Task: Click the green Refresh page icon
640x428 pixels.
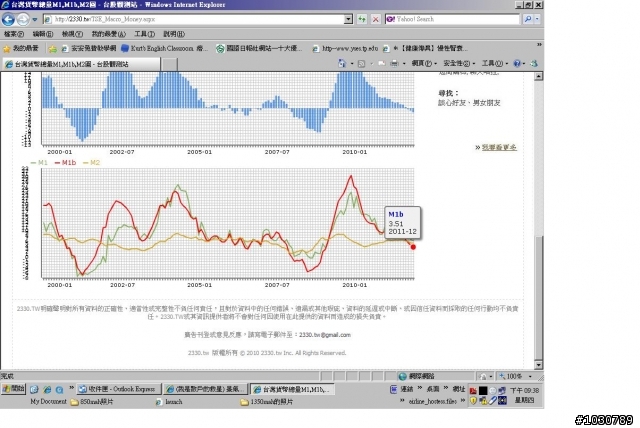Action: pos(362,19)
